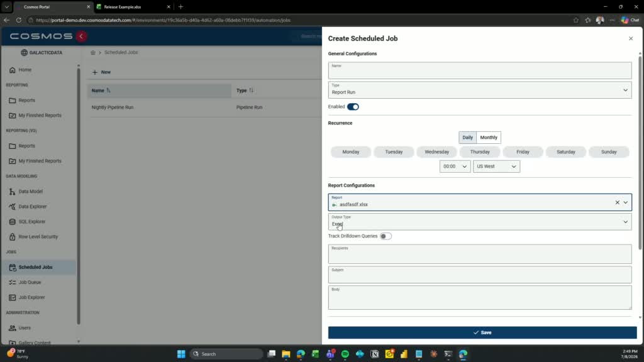Refresh the browser page
Image resolution: width=644 pixels, height=362 pixels.
click(18, 19)
